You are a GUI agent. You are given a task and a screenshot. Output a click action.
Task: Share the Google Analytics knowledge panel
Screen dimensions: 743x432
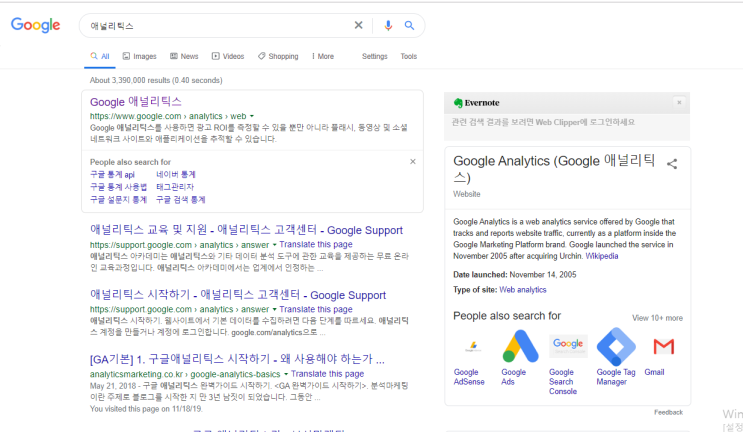point(672,164)
